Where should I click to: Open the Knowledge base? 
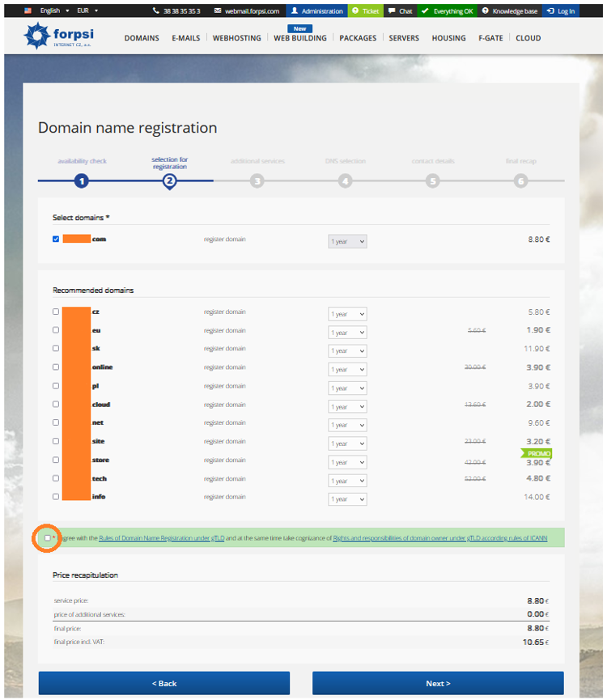coord(510,11)
